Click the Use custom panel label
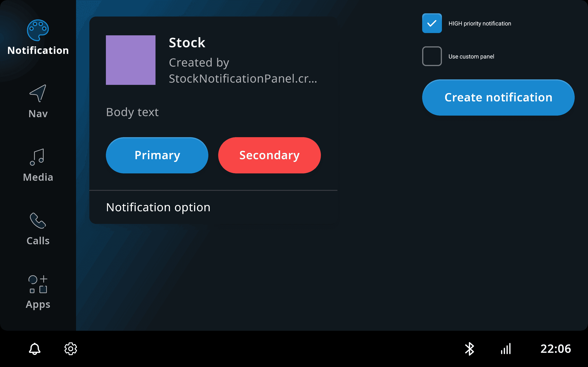 pos(471,57)
